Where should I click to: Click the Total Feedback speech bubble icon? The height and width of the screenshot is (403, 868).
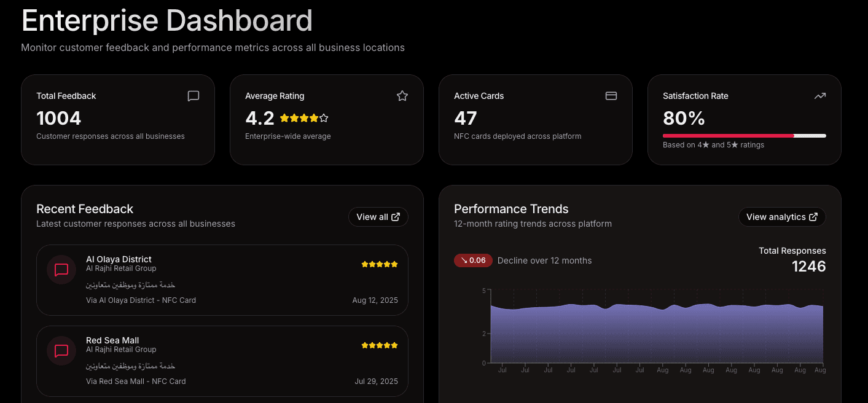pos(193,96)
